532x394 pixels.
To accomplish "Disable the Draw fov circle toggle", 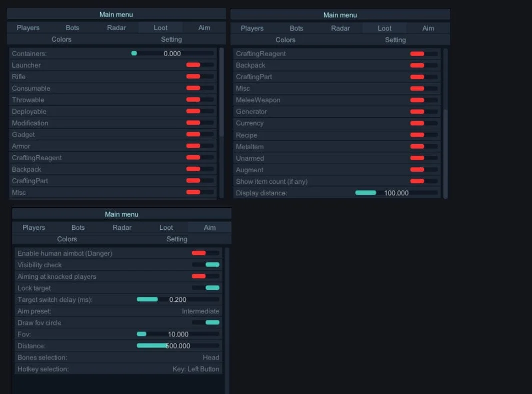I will coord(205,322).
